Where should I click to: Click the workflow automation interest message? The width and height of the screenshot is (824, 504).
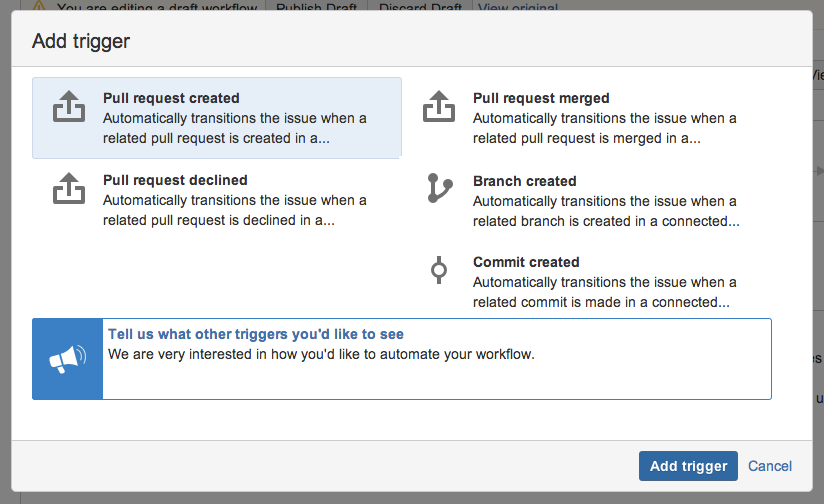coord(321,355)
